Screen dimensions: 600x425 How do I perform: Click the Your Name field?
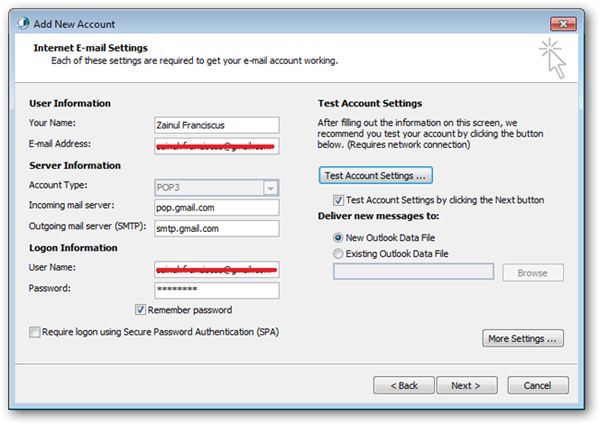point(217,125)
